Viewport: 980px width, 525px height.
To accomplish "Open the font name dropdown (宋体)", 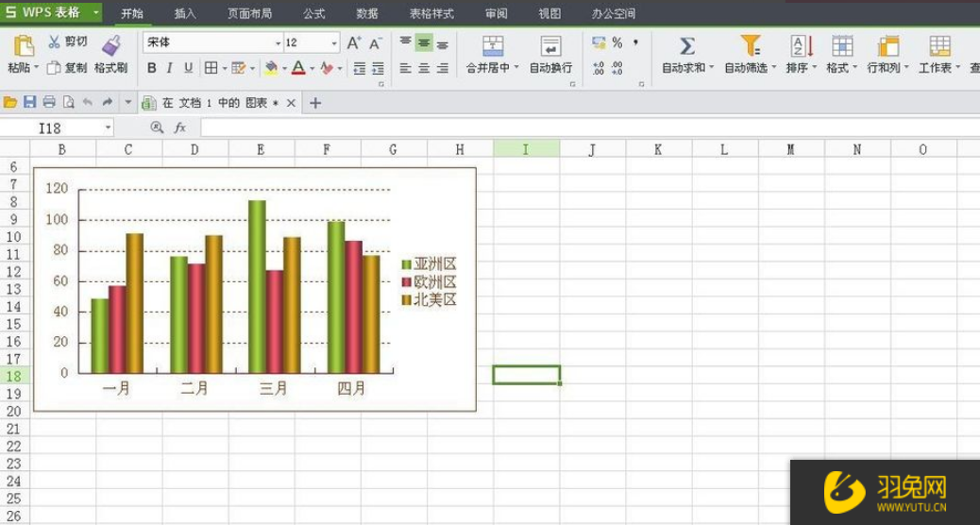I will [279, 43].
